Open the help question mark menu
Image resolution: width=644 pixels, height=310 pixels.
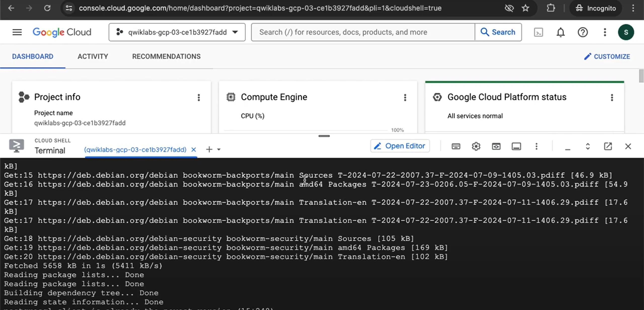(582, 32)
